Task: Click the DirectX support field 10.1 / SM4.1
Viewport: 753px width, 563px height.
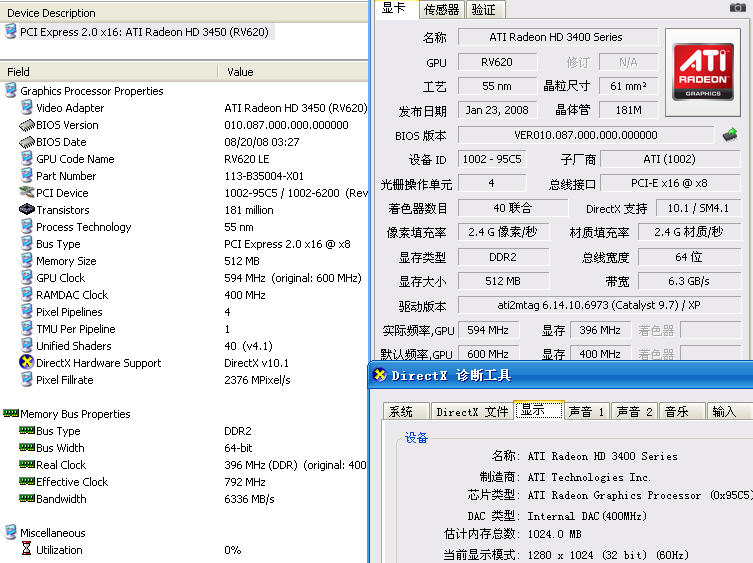Action: (x=698, y=208)
